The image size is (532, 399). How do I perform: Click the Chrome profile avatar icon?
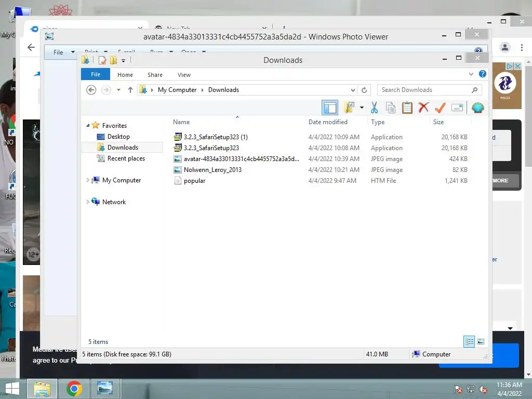[x=505, y=47]
